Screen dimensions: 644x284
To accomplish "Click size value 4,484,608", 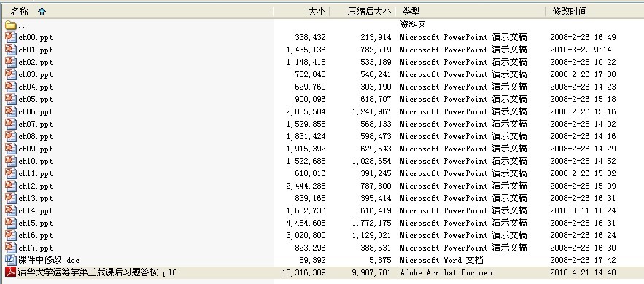I will coord(306,223).
